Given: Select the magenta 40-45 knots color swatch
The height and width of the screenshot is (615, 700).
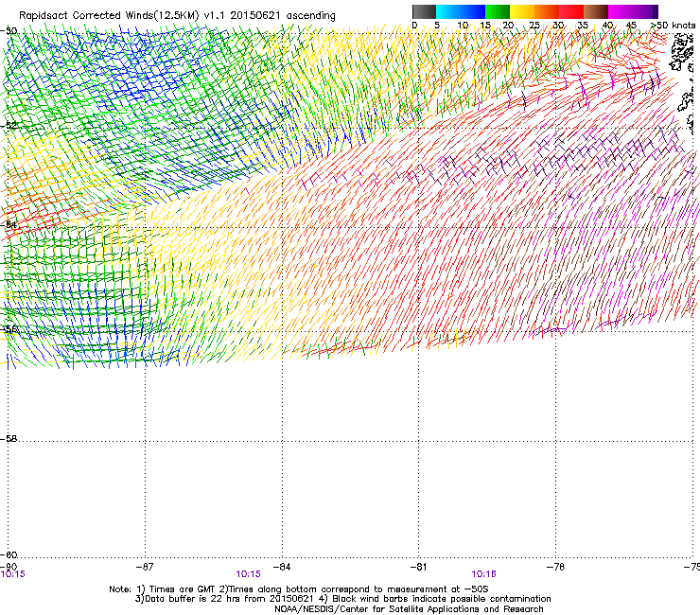Looking at the screenshot, I should coord(621,11).
